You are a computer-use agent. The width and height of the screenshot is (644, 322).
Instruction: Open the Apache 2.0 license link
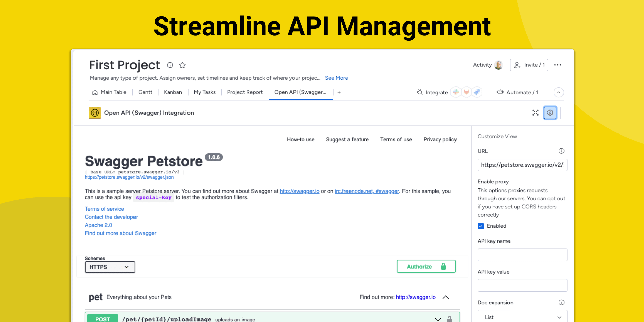coord(98,225)
